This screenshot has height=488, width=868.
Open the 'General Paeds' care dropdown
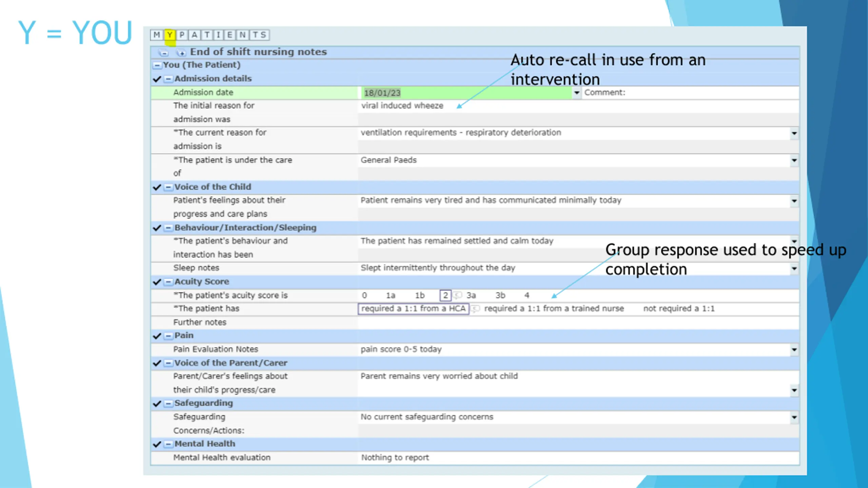point(794,160)
